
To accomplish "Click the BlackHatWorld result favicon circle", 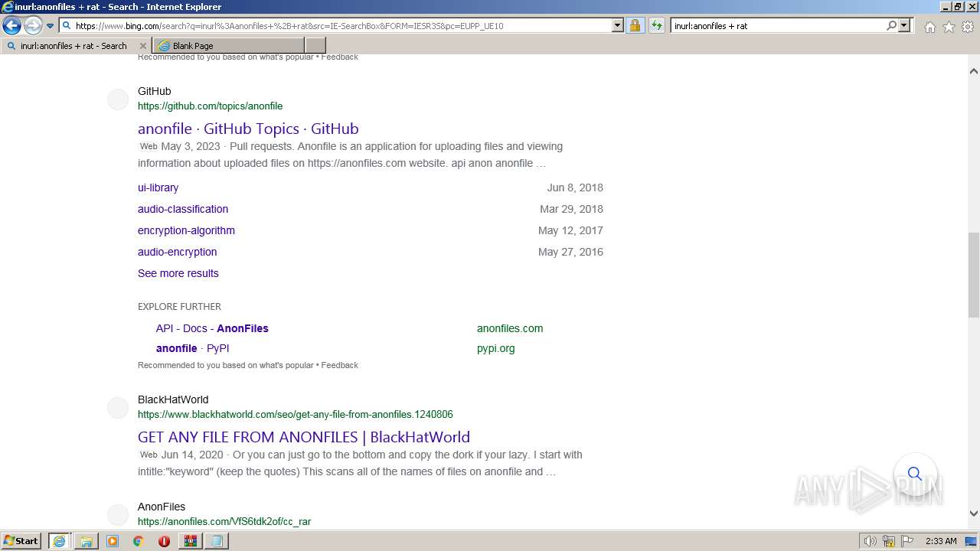I will 118,408.
